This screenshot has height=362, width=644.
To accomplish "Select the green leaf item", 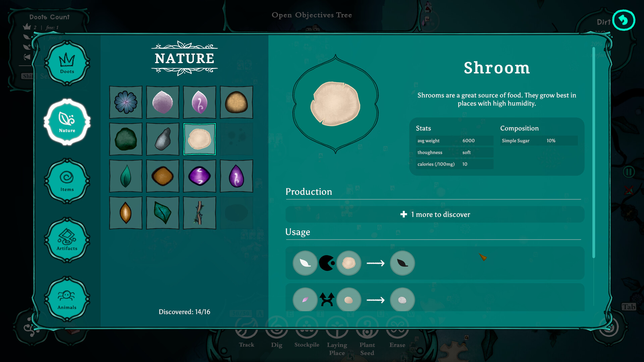I will (x=126, y=176).
